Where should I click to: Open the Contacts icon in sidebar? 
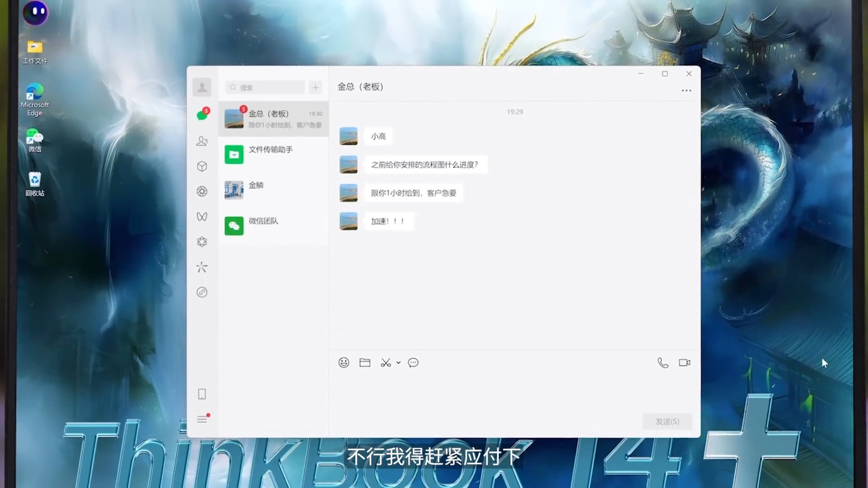(x=202, y=141)
